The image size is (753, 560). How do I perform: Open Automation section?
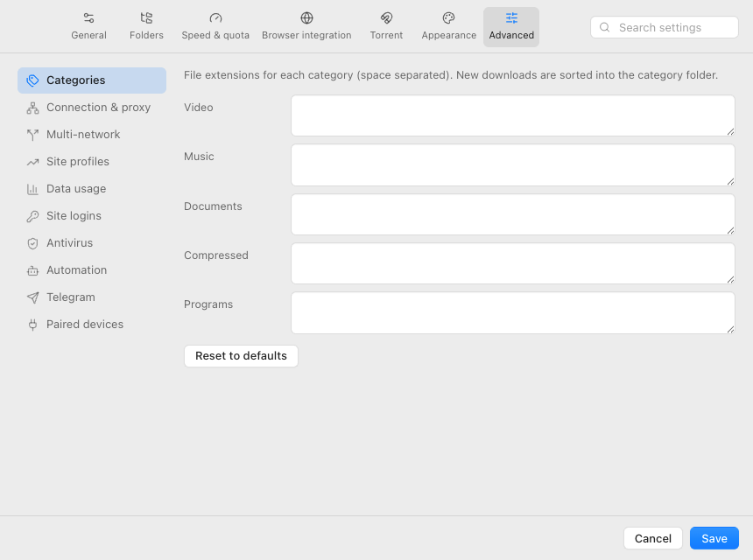(92, 270)
